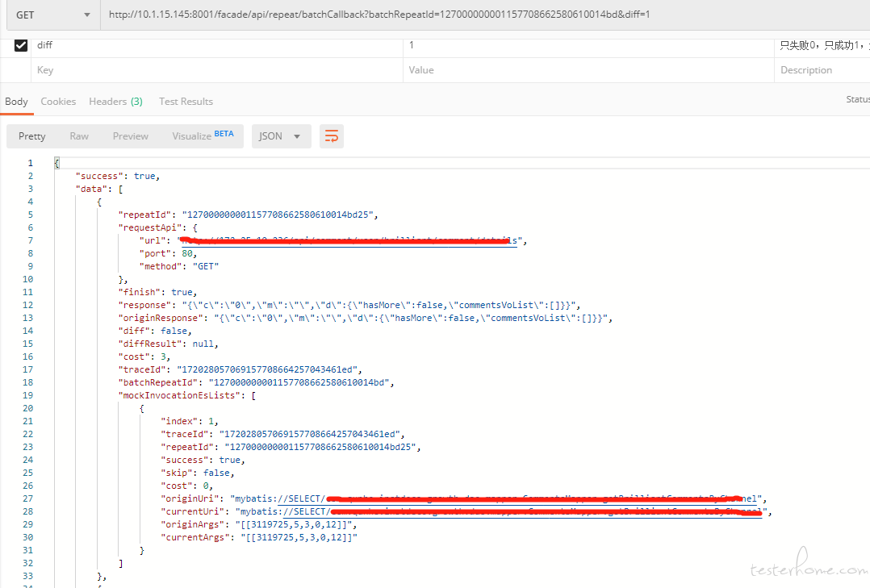This screenshot has width=870, height=588.
Task: Click the "traceId" value on line 17
Action: click(x=269, y=369)
